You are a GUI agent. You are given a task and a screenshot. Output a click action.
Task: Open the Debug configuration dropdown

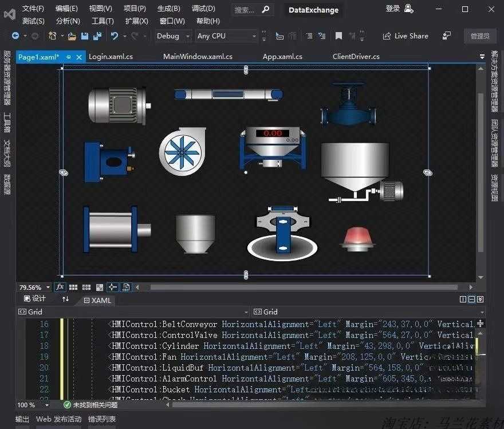[188, 36]
